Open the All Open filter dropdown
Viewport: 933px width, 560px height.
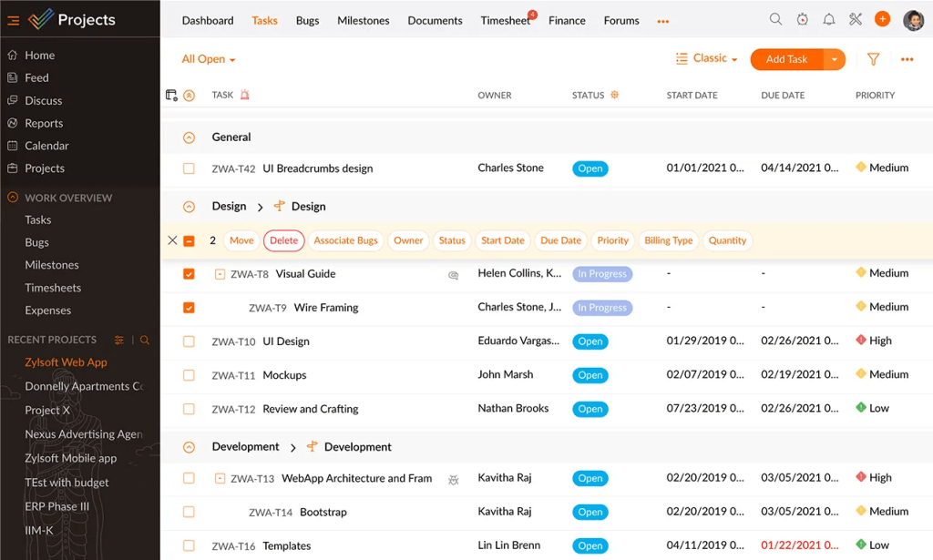[x=208, y=58]
